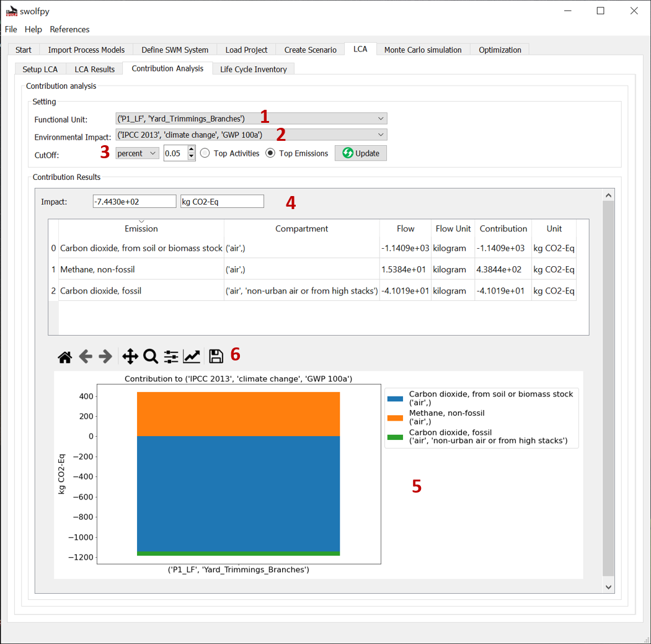Click the Update button
Screen dimensions: 651x644
[x=361, y=153]
